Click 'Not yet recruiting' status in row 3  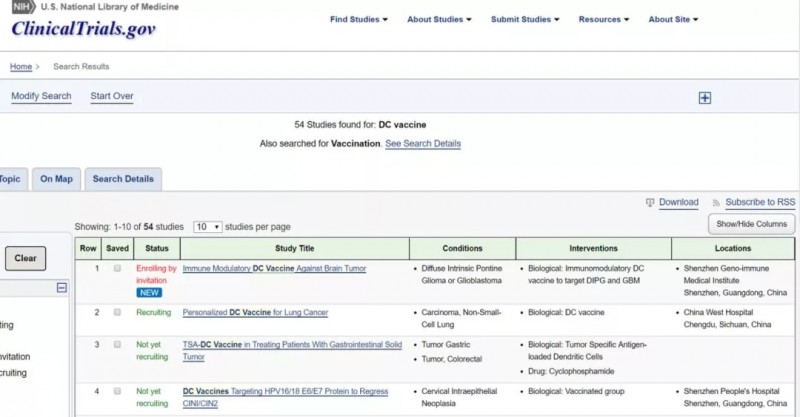pos(152,351)
